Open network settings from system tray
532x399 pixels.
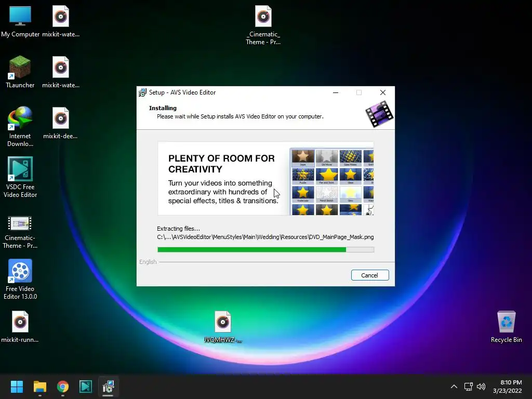click(469, 387)
